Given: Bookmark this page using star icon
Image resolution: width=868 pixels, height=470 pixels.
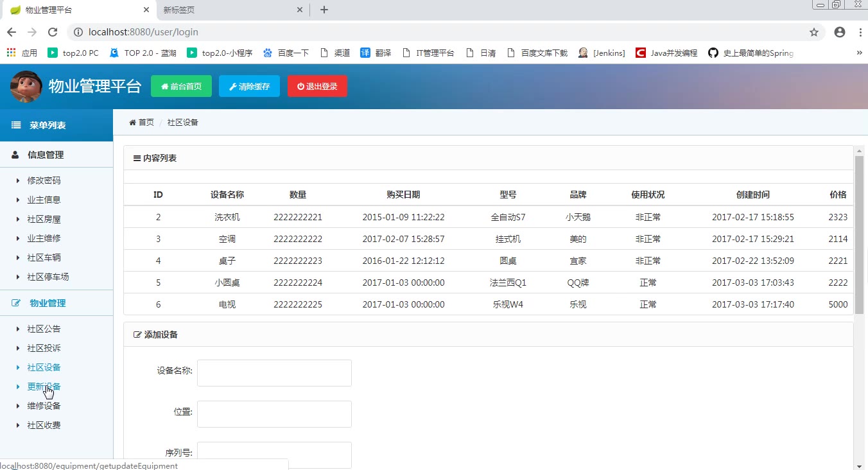Looking at the screenshot, I should tap(814, 32).
